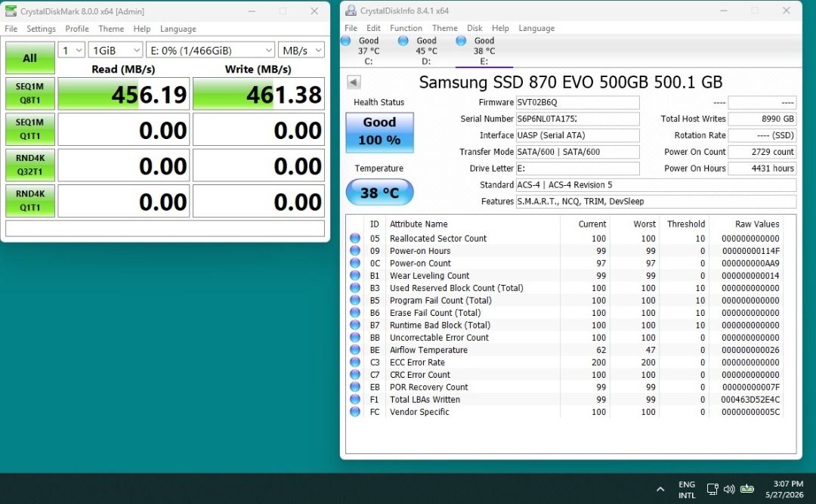Click the status orb for drive E:
Viewport: 816px width, 504px height.
461,41
